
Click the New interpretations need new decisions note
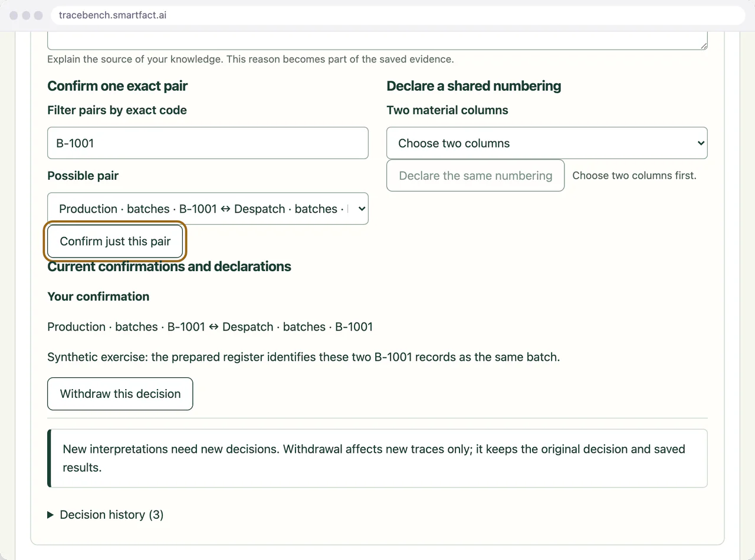coord(377,458)
